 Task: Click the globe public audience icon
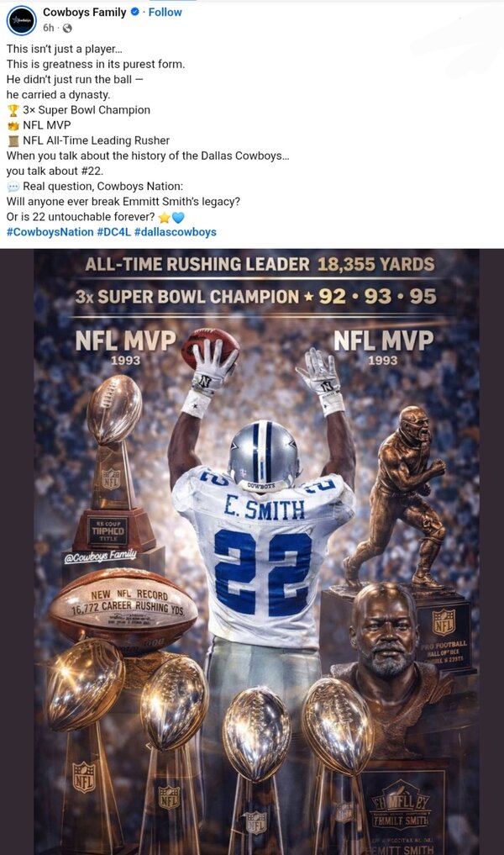point(67,29)
